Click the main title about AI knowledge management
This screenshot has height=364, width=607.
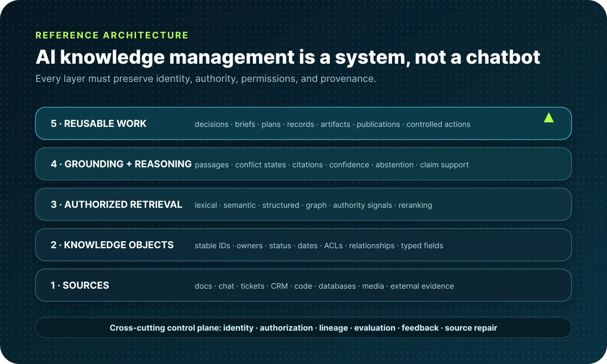pos(288,57)
